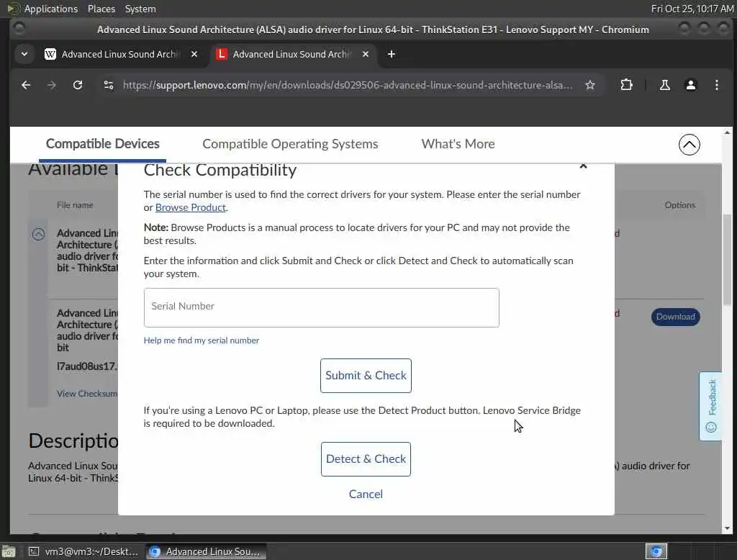
Task: Close the first Advanced Linux Sound tab
Action: pyautogui.click(x=194, y=54)
